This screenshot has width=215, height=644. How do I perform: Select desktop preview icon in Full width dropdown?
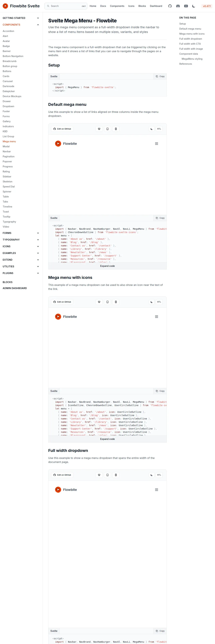99,475
